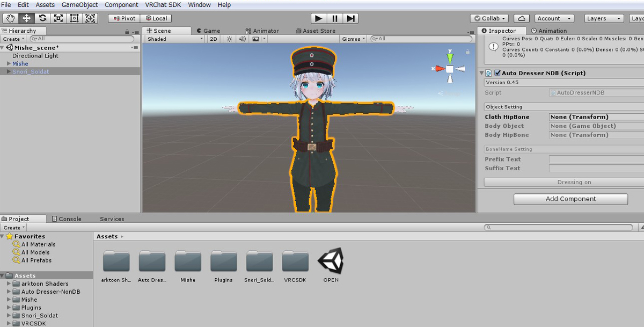Select All Prefabs favorite
This screenshot has height=327, width=644.
pos(36,260)
